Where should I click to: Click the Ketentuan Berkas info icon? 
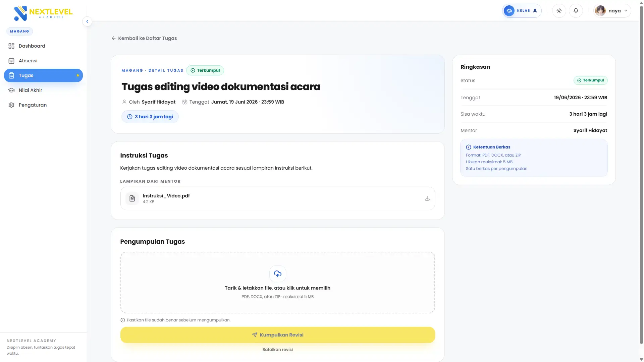pyautogui.click(x=468, y=147)
